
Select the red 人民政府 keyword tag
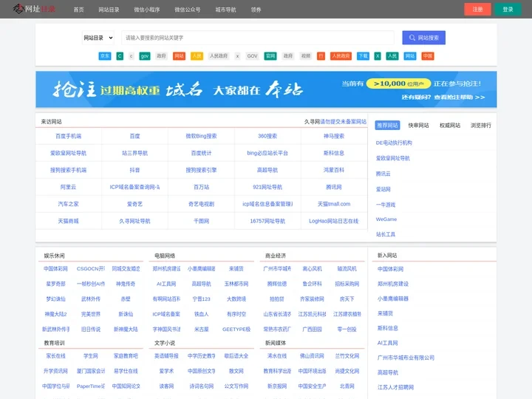tap(341, 56)
